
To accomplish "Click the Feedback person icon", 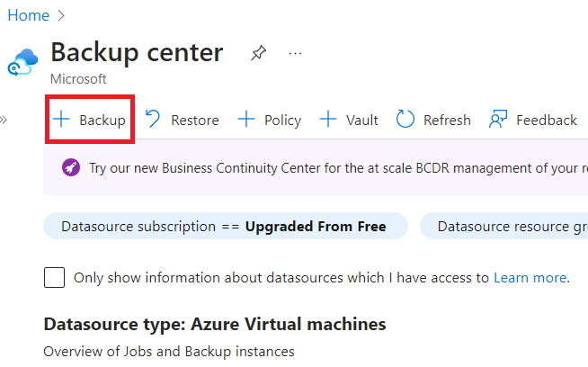I will pyautogui.click(x=498, y=120).
